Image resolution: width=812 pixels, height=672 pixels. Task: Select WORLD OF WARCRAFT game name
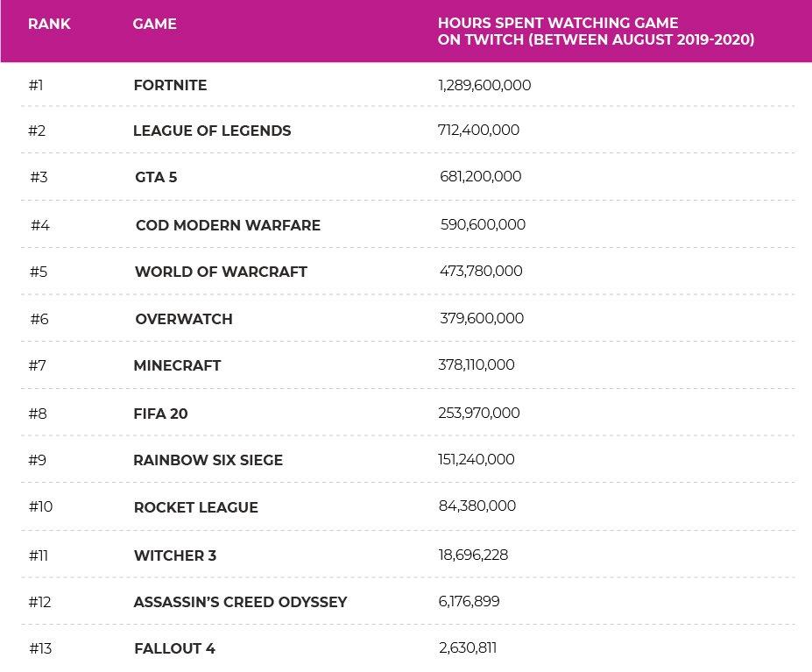pyautogui.click(x=221, y=272)
